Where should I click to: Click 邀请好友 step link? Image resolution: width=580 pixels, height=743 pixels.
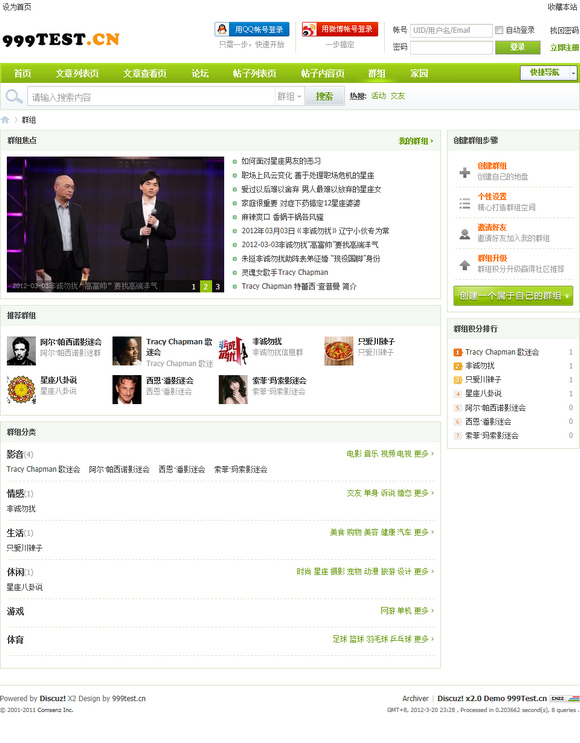pos(492,227)
